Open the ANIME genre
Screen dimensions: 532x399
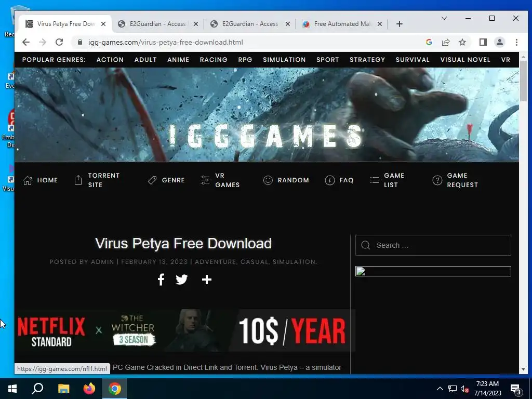point(178,60)
